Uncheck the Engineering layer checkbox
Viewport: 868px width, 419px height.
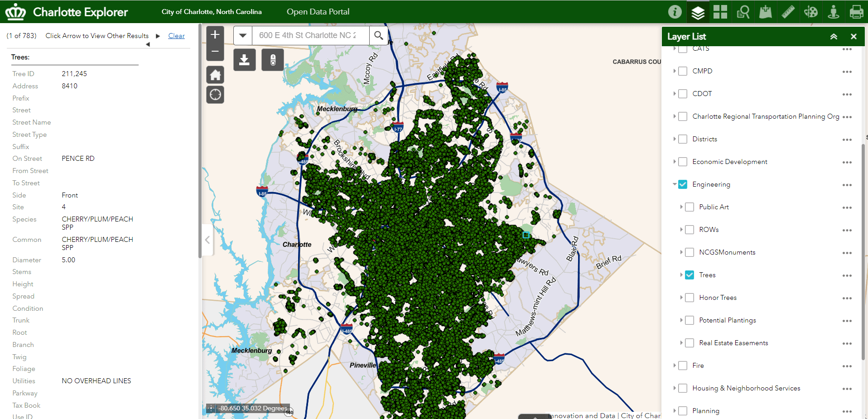(683, 184)
